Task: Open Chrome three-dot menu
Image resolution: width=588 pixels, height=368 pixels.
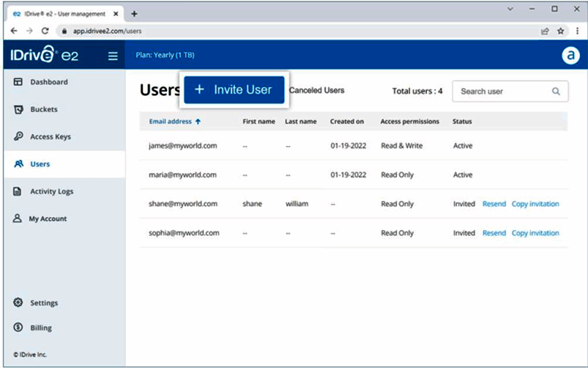Action: (576, 32)
